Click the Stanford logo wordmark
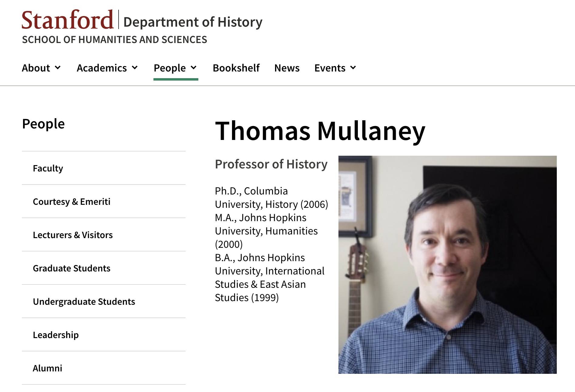 [x=67, y=20]
